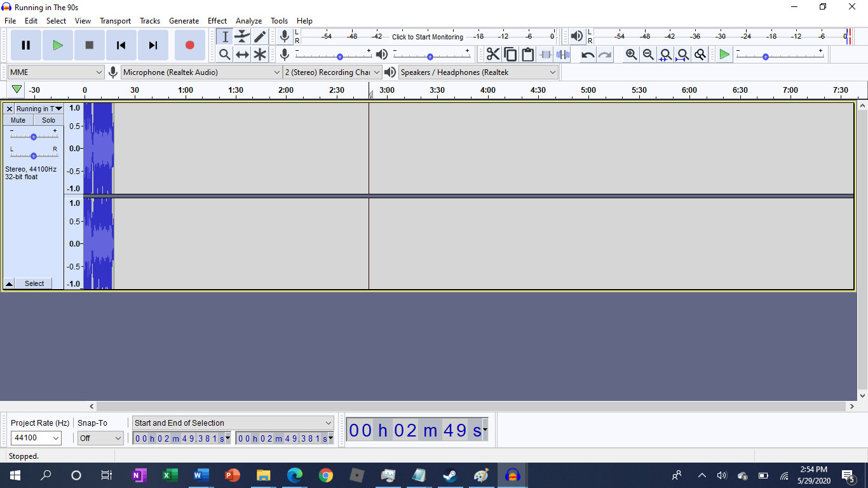Solo the Running in The 90s track

click(49, 120)
